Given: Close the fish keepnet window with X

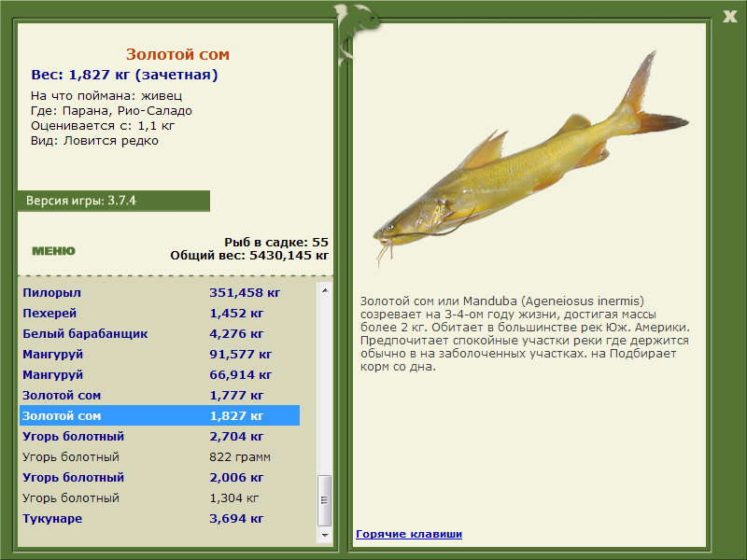Looking at the screenshot, I should pyautogui.click(x=729, y=17).
